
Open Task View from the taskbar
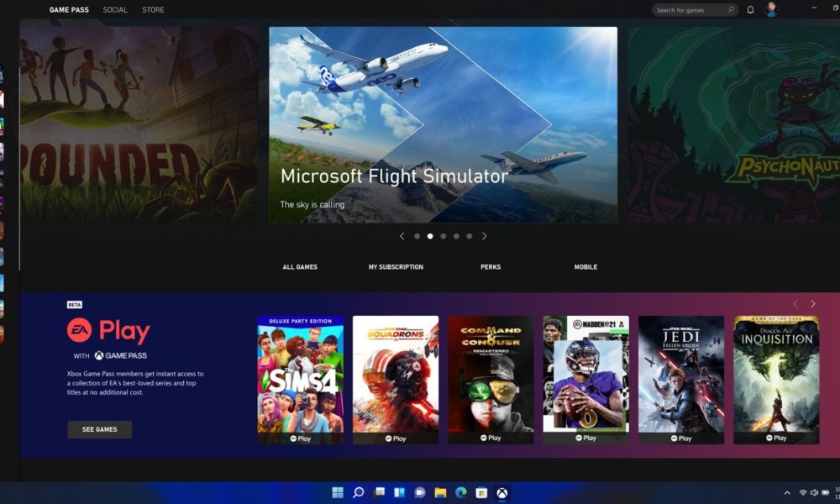380,492
